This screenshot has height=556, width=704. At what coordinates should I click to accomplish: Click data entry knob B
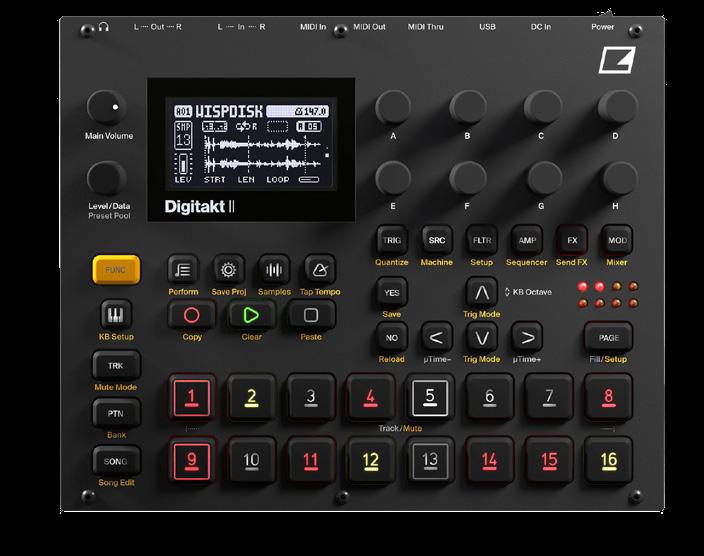467,108
